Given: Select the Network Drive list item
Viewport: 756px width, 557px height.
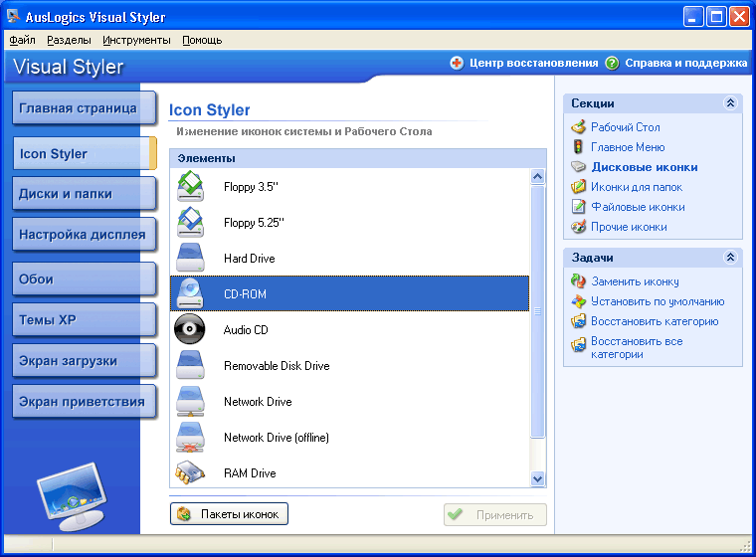Looking at the screenshot, I should (x=258, y=402).
